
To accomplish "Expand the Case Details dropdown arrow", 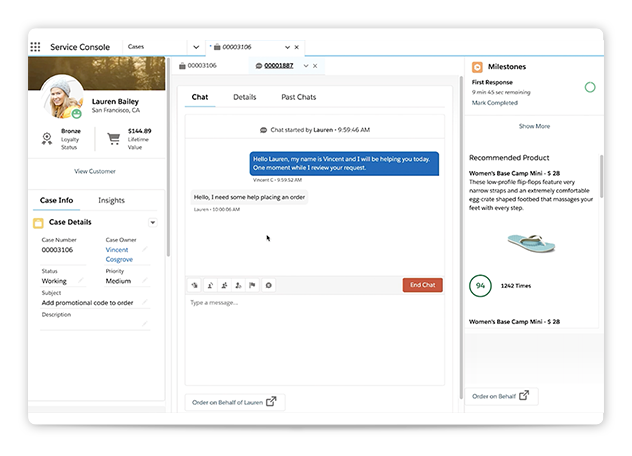I will [152, 222].
